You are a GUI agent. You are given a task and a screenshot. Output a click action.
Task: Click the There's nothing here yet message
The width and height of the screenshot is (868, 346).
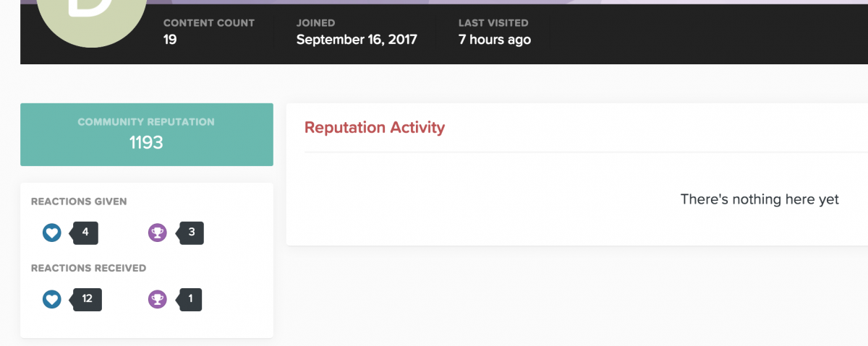coord(759,199)
